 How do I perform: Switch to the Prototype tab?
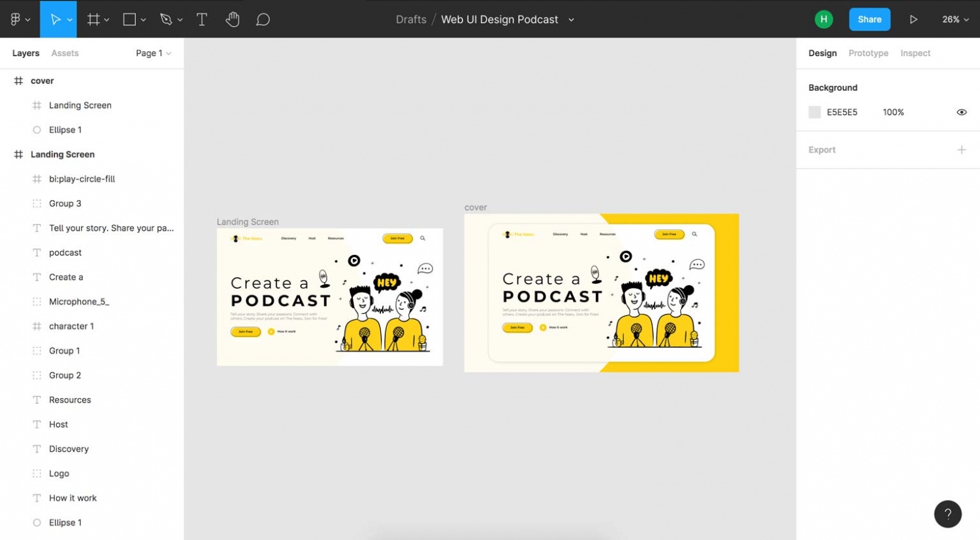click(868, 53)
